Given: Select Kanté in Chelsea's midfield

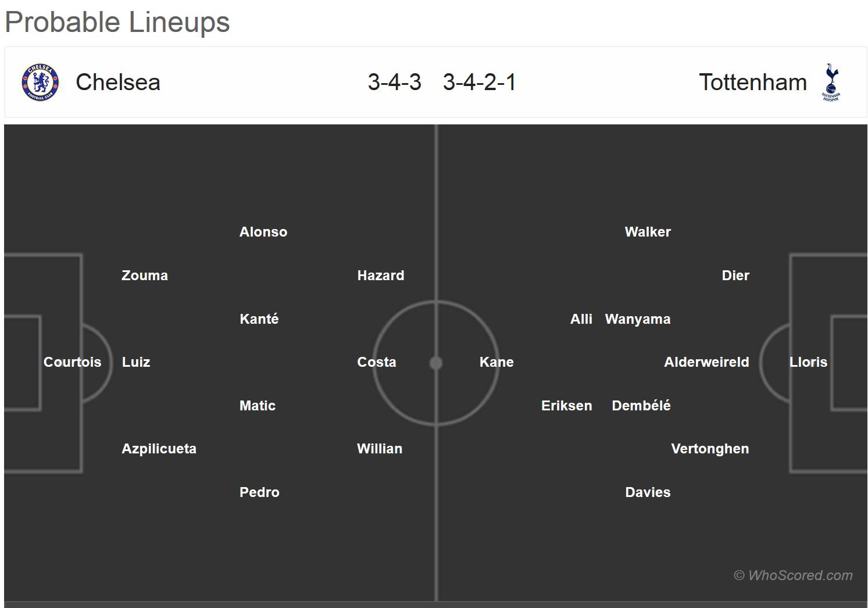Looking at the screenshot, I should [259, 319].
